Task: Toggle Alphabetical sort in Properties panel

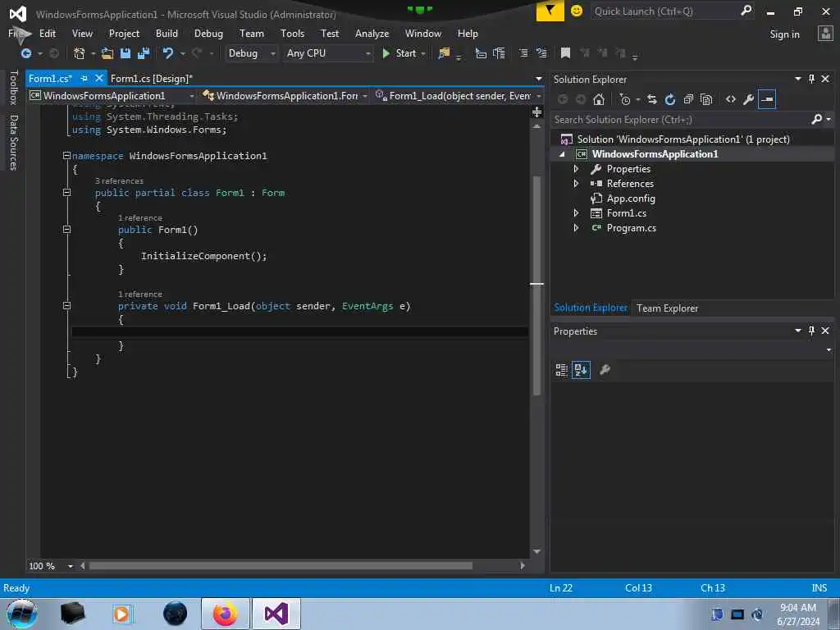Action: (x=581, y=370)
